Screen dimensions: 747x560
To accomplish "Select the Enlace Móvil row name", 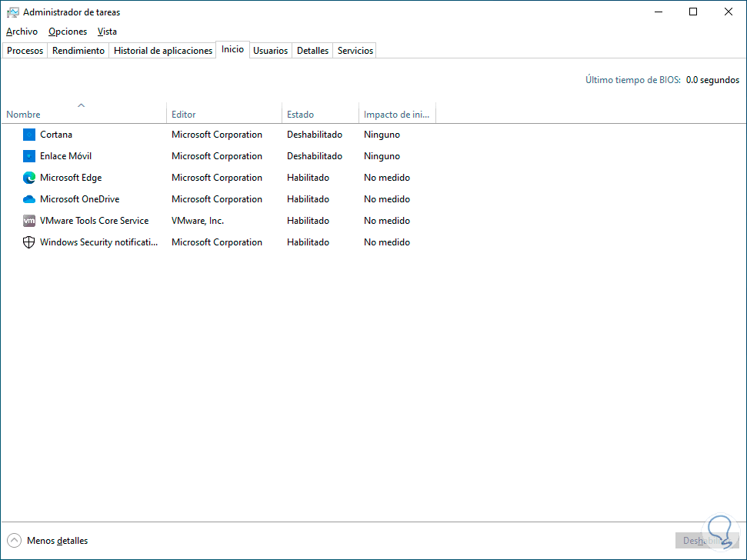I will pyautogui.click(x=65, y=156).
